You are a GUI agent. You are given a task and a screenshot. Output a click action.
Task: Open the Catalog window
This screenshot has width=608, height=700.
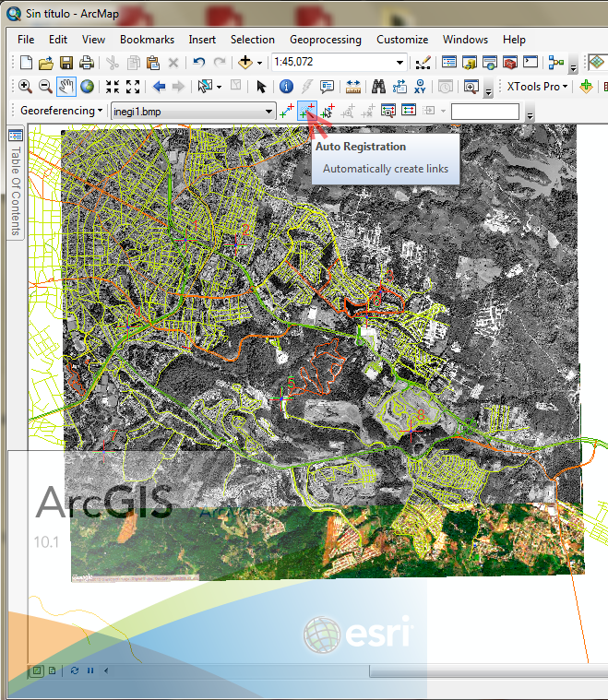click(x=470, y=63)
